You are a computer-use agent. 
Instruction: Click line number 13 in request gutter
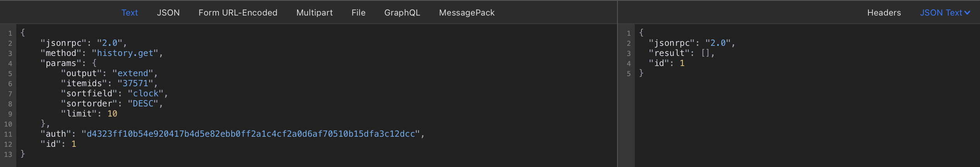8,155
